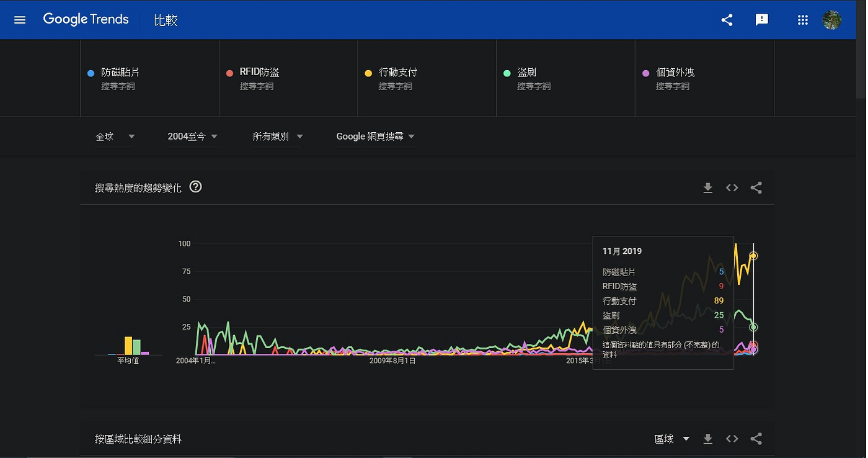Click the Google Trends logo
This screenshot has height=458, width=868.
86,19
